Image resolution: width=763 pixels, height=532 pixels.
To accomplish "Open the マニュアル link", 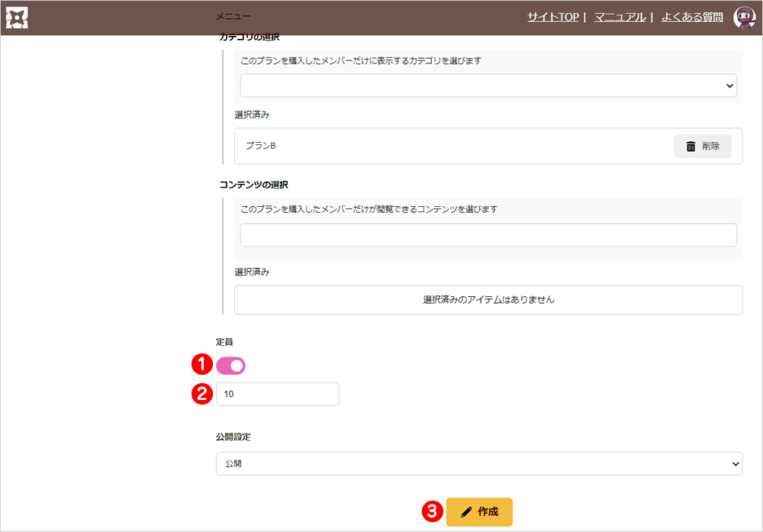I will (x=620, y=17).
